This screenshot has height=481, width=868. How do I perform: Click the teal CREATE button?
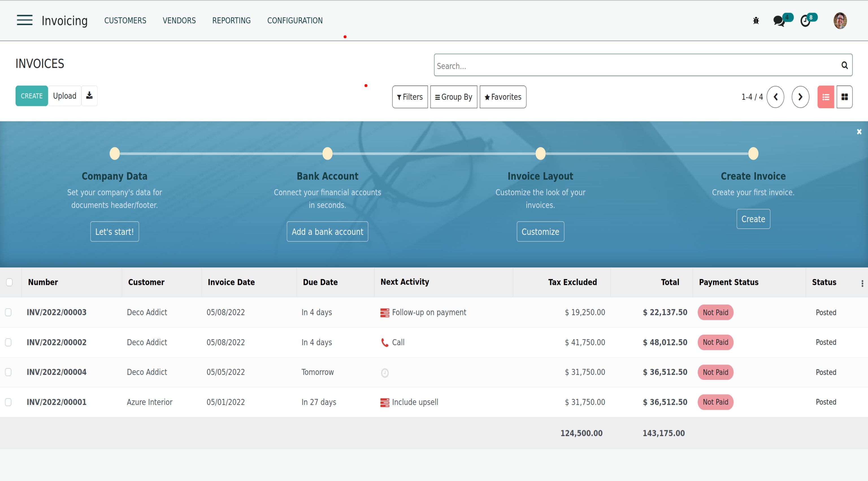pos(32,96)
